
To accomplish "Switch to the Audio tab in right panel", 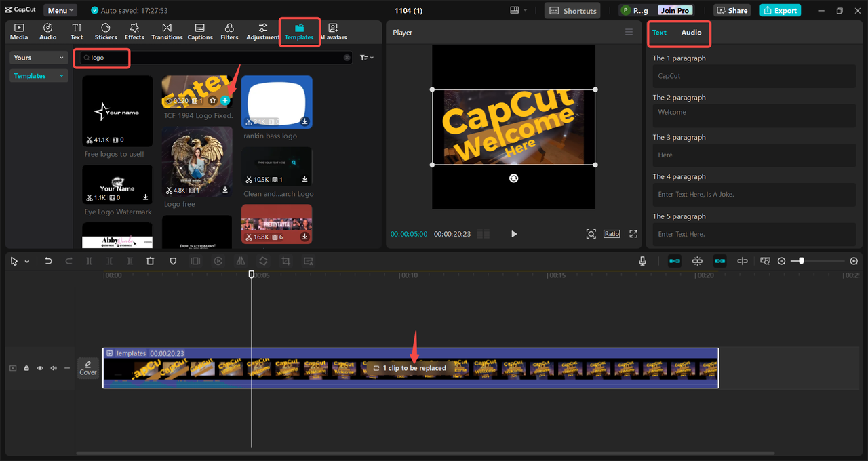I will point(691,33).
